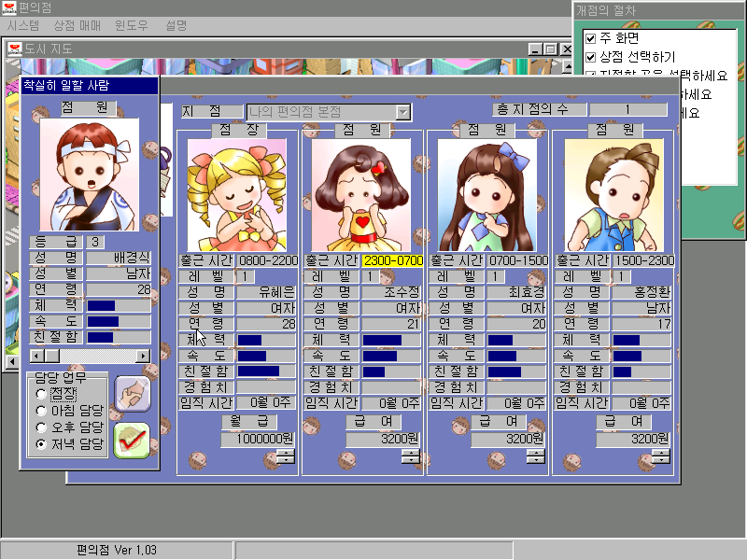Click 최효경 clerk portrait
Screen dimensions: 747x560
click(x=486, y=195)
